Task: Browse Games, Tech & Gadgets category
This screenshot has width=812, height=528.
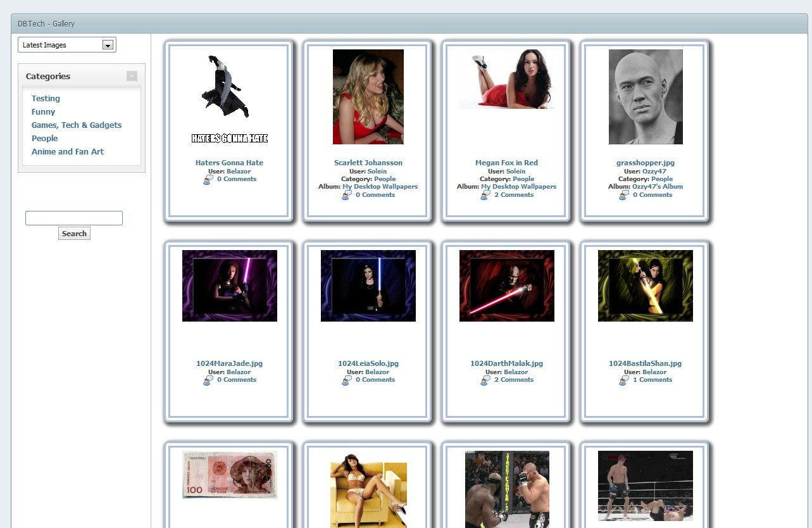Action: (77, 125)
